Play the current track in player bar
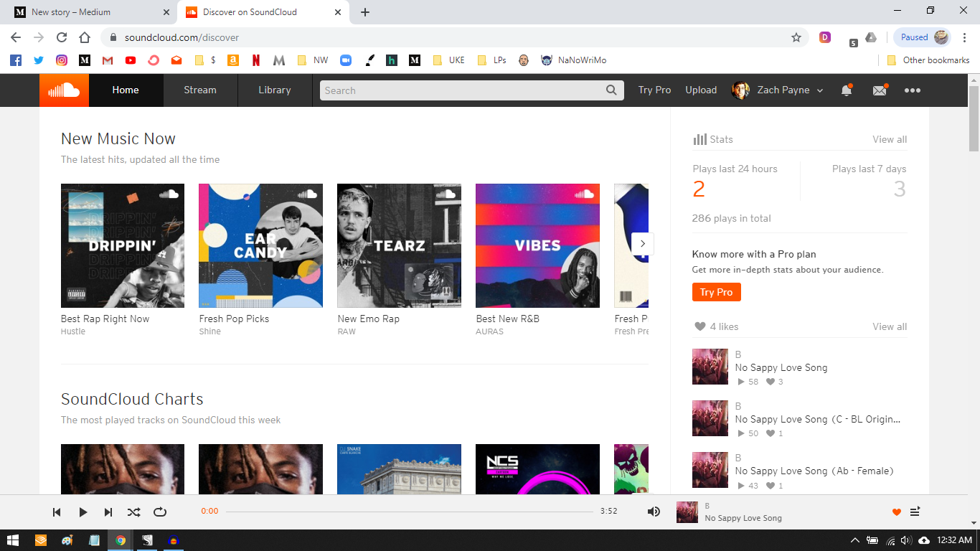This screenshot has width=980, height=551. pos(83,512)
